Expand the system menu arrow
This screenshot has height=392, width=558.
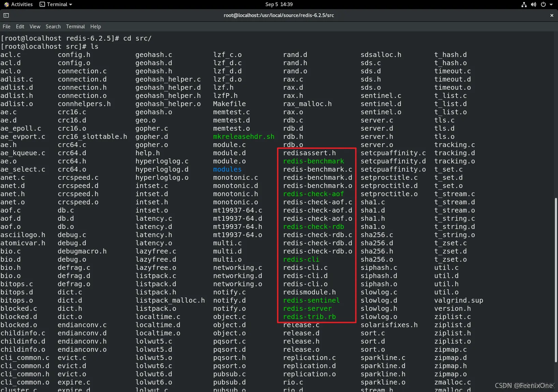[x=551, y=4]
